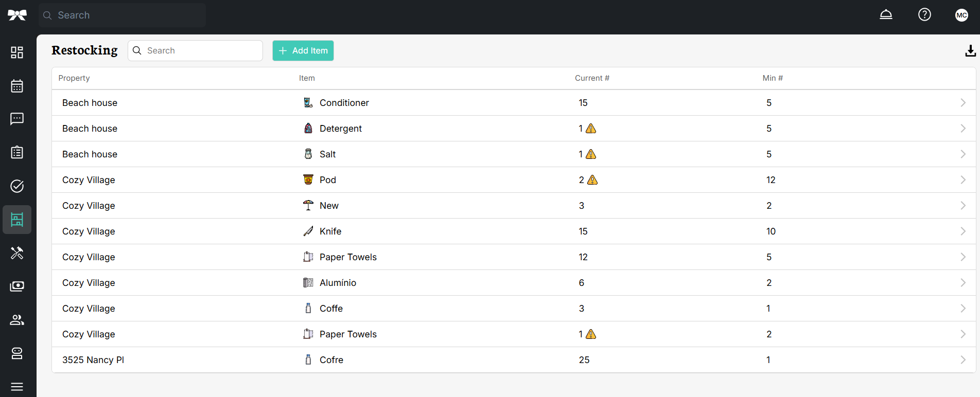Expand the Knife row chevron
The height and width of the screenshot is (397, 980).
[962, 231]
